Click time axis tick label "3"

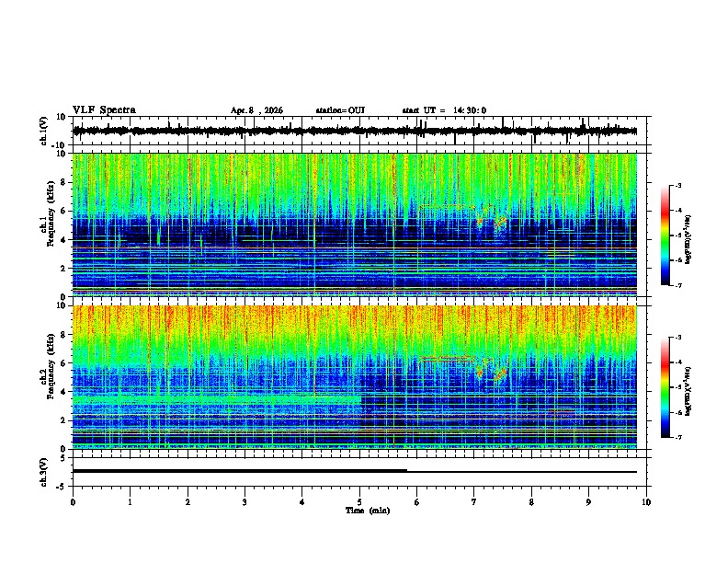click(x=245, y=502)
